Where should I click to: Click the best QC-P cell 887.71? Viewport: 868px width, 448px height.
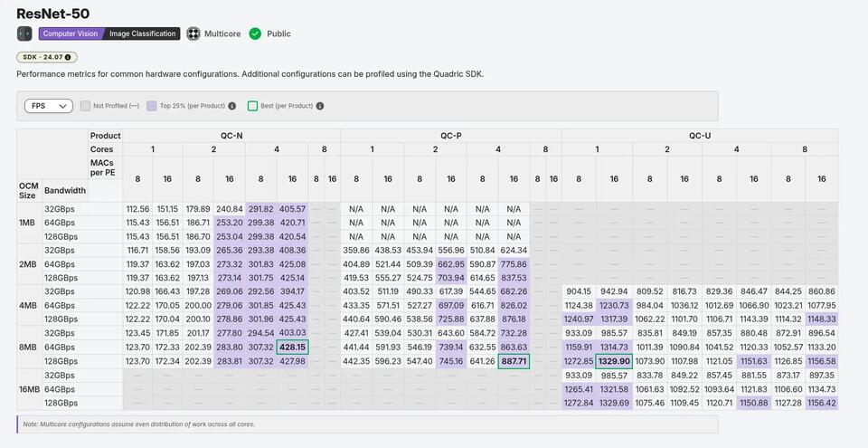[514, 361]
